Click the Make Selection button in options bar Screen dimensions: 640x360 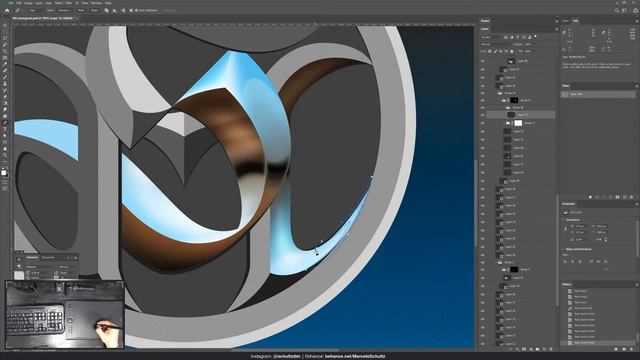pyautogui.click(x=64, y=10)
